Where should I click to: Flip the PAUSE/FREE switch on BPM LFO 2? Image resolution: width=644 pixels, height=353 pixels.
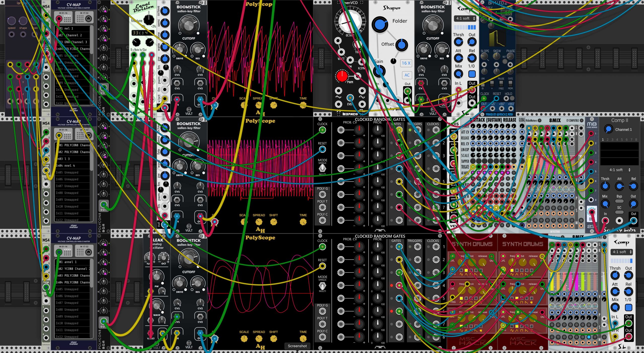coord(501,83)
